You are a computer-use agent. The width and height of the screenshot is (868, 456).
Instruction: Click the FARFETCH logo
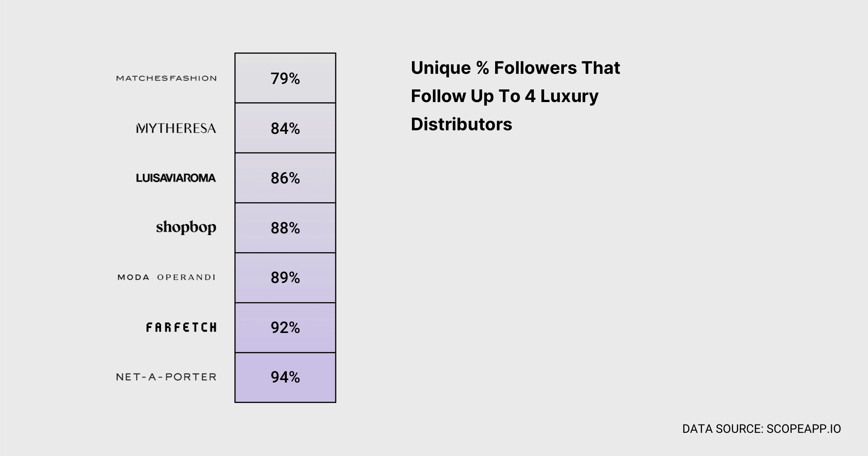point(181,328)
